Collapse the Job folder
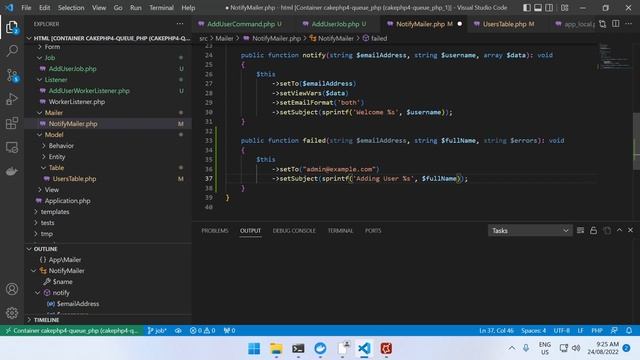 coord(40,58)
